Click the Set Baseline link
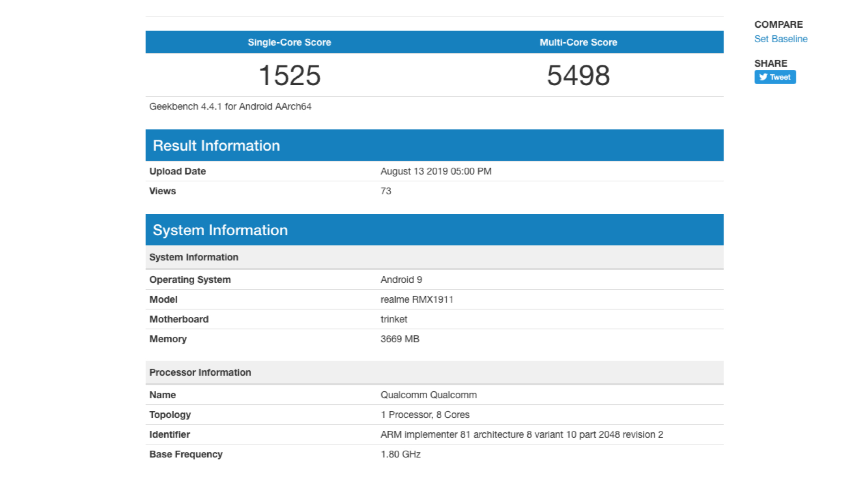The height and width of the screenshot is (486, 868). pyautogui.click(x=780, y=39)
